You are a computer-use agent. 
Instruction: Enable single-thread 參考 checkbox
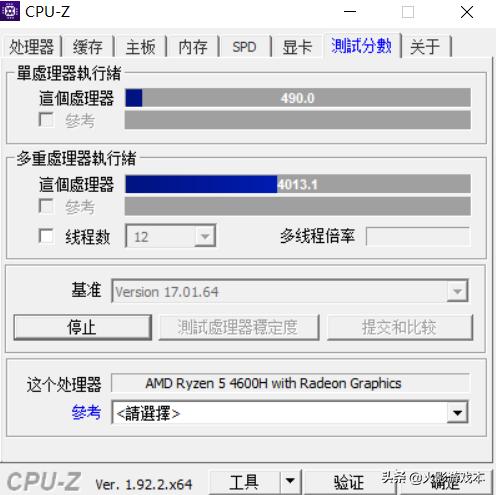(46, 119)
